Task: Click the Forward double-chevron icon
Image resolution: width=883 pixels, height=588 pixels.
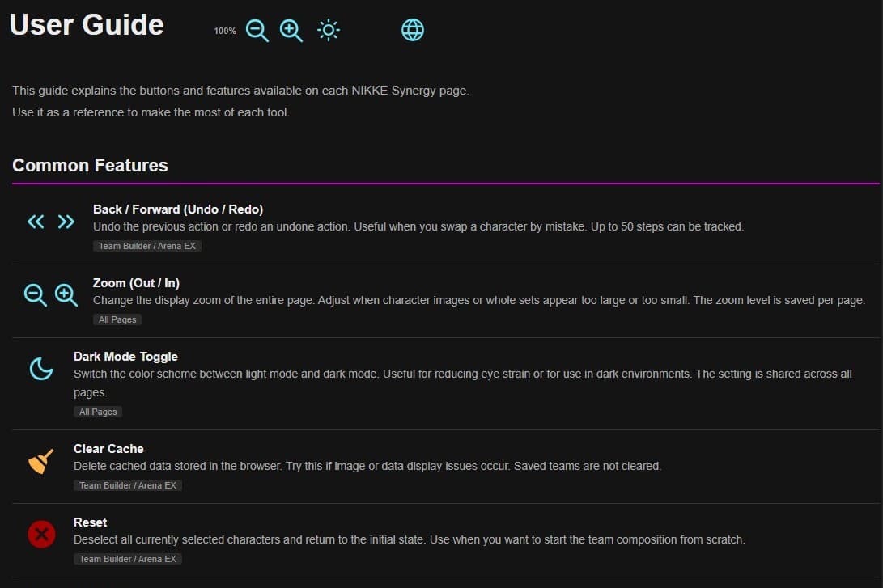Action: click(66, 222)
